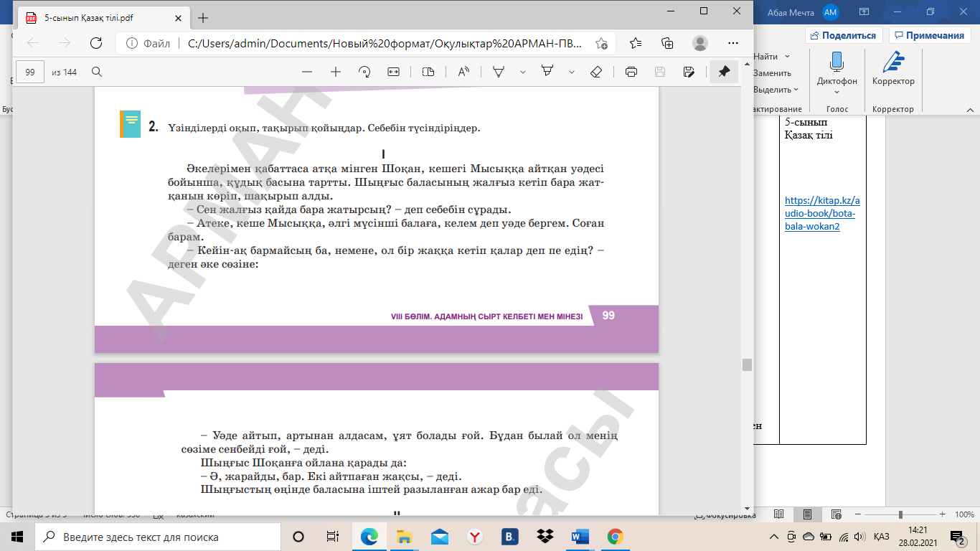Select the PDF Erase tool
980x551 pixels.
coord(595,72)
